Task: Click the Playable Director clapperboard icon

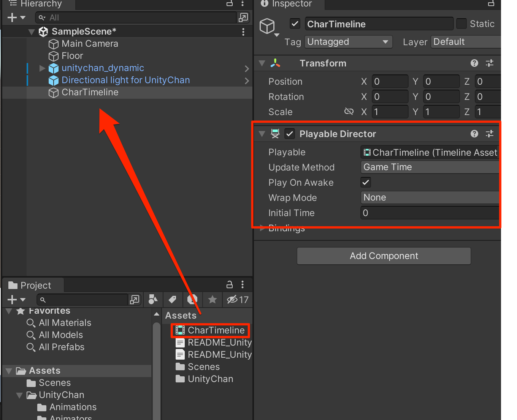Action: pyautogui.click(x=275, y=134)
